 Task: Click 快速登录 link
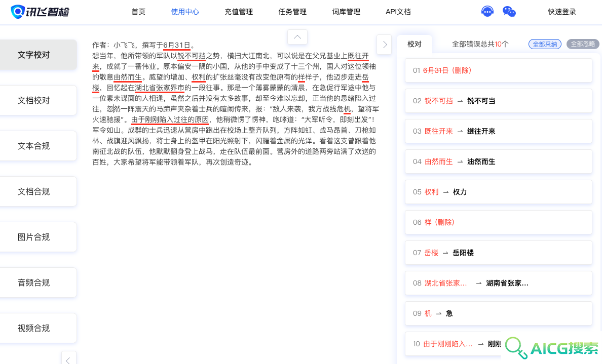click(x=561, y=12)
